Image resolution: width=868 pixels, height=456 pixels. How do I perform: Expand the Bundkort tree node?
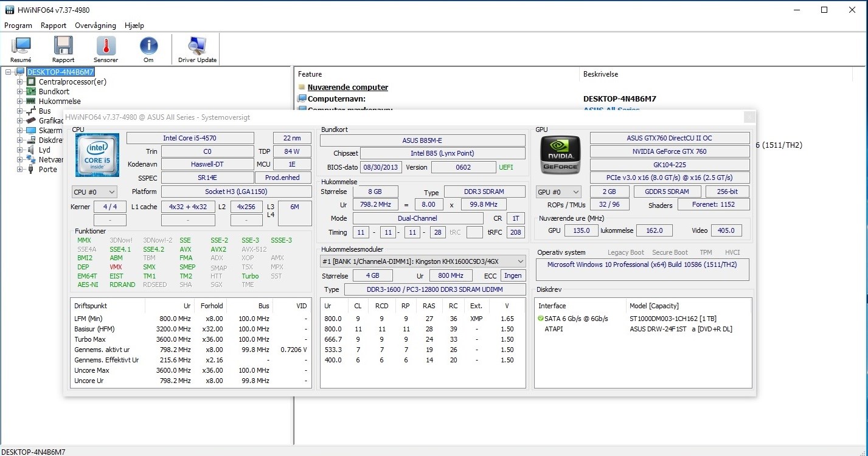pyautogui.click(x=19, y=92)
